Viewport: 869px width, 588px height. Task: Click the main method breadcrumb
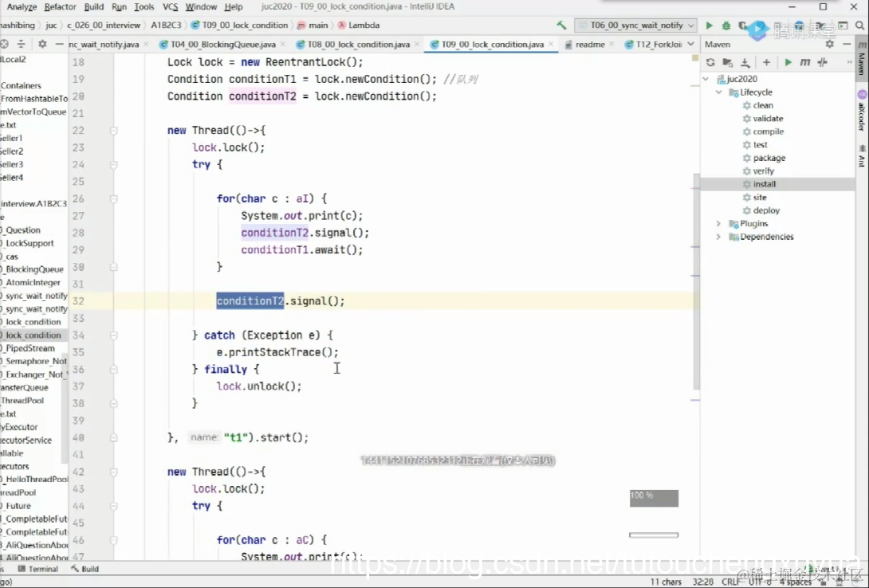tap(313, 25)
